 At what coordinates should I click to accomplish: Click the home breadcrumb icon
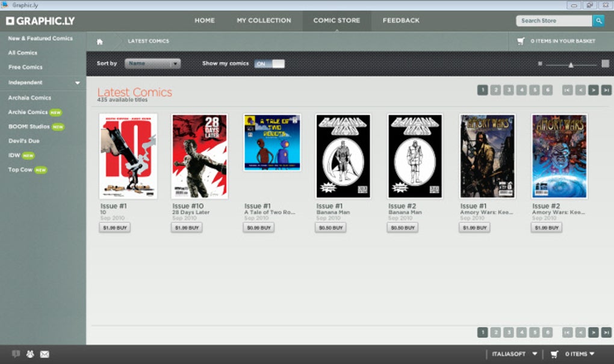100,42
